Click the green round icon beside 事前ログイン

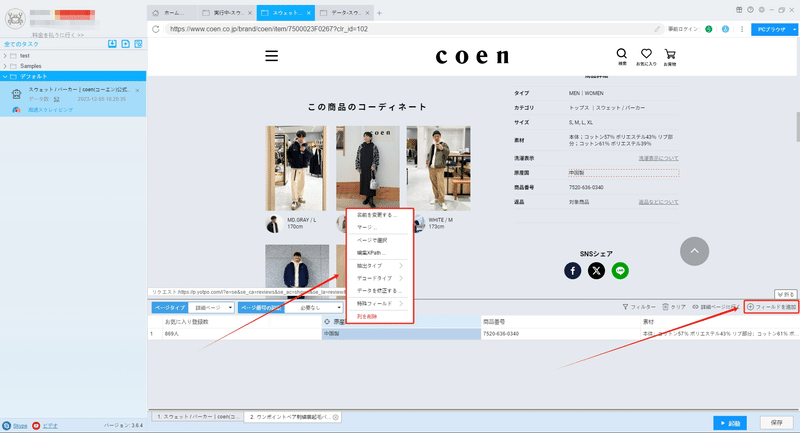click(709, 29)
